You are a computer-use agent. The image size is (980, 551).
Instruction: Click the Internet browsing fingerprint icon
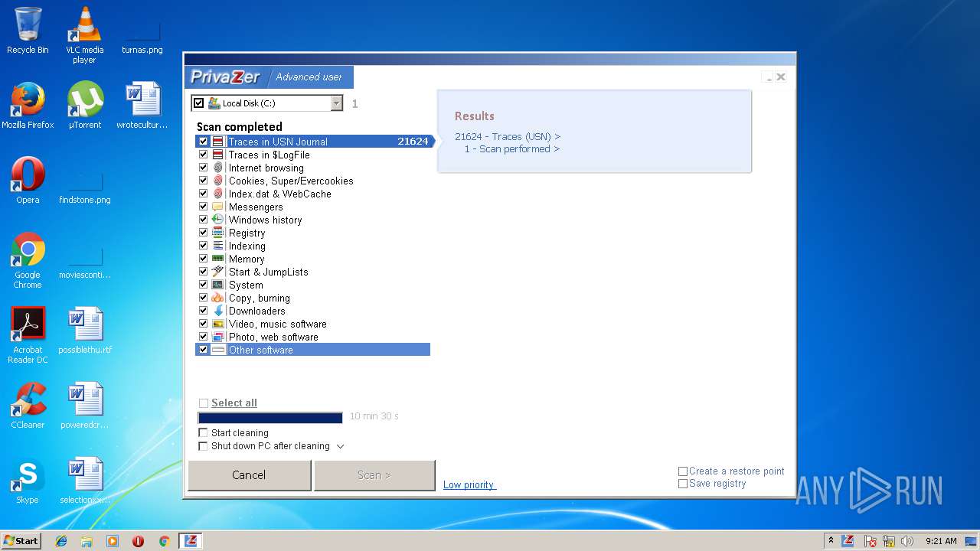218,168
